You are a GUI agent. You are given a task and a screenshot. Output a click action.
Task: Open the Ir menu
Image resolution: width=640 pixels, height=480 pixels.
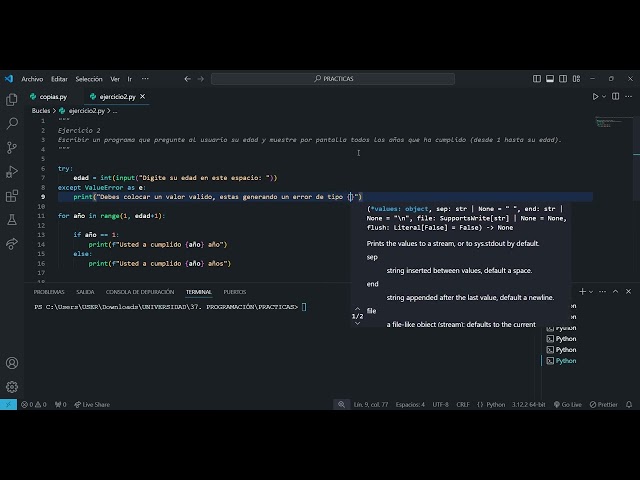pos(129,79)
